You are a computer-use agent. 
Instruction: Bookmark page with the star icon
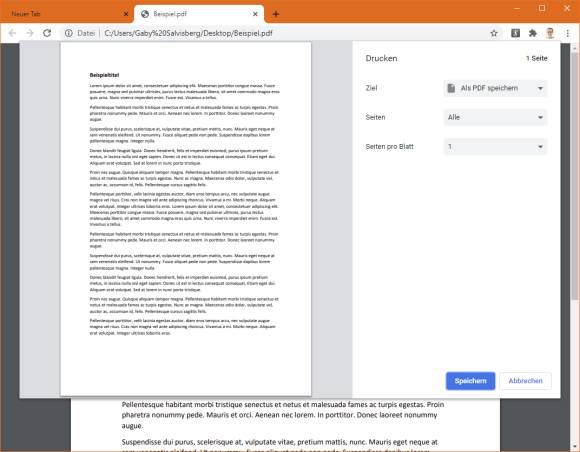coord(494,33)
